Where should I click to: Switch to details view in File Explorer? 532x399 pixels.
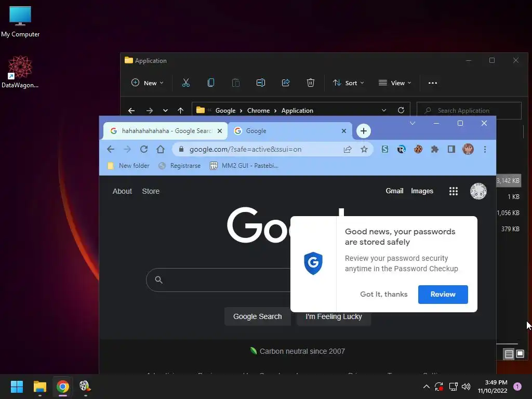[509, 354]
